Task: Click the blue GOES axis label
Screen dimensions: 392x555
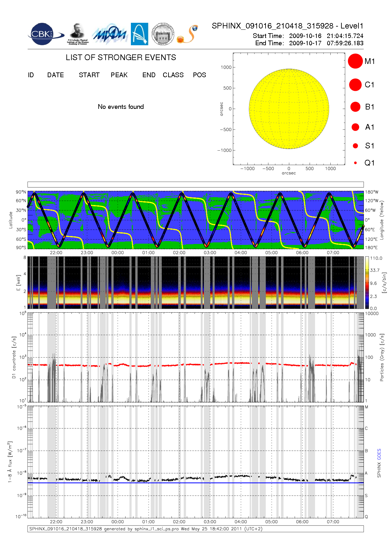Action: pos(379,454)
